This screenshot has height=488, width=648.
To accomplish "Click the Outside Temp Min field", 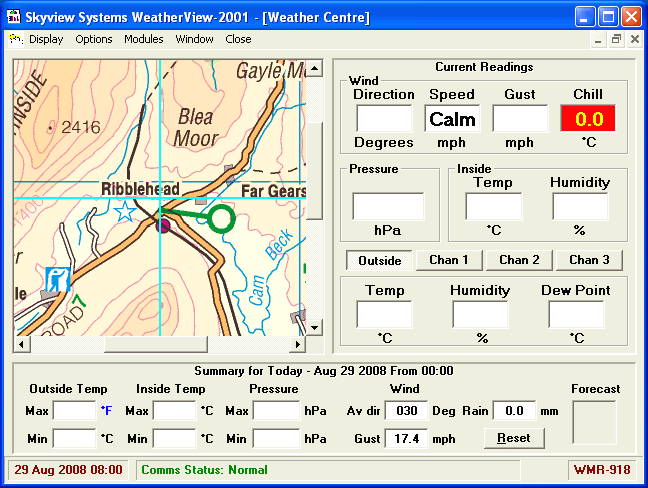I will [75, 438].
